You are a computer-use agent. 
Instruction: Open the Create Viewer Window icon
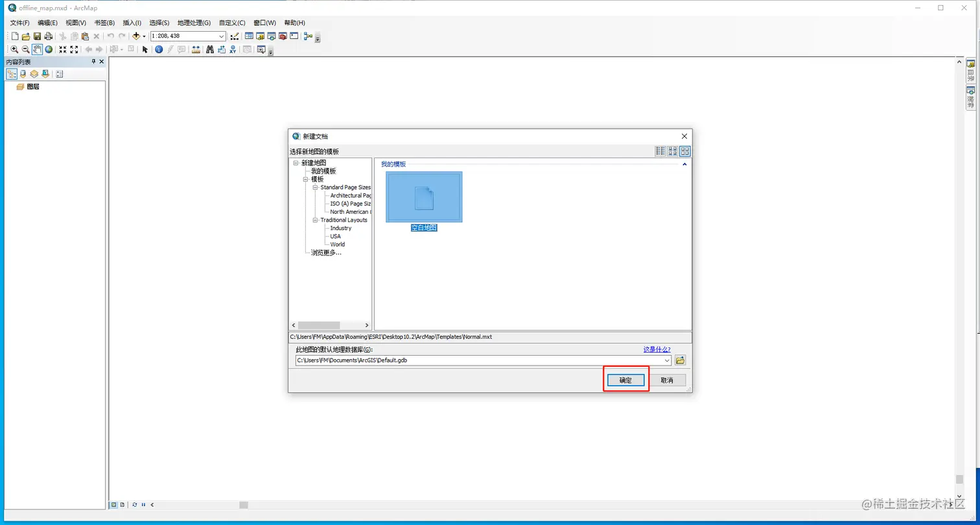pos(261,49)
